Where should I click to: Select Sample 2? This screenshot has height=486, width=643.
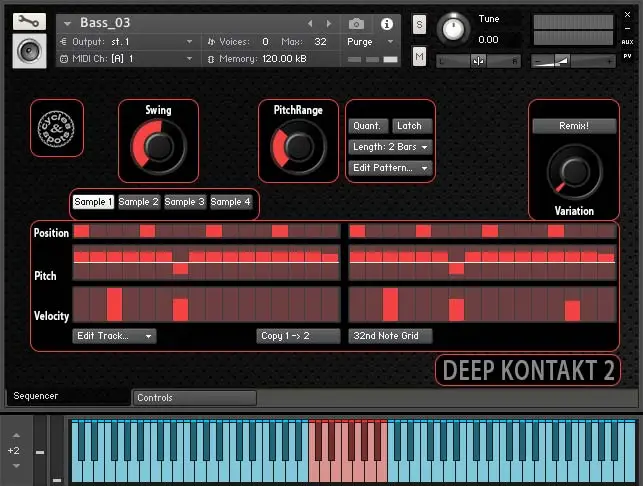coord(139,202)
